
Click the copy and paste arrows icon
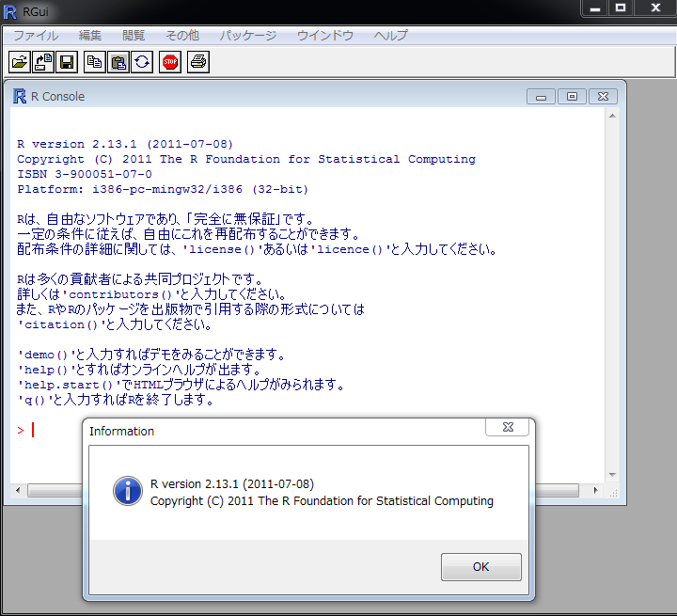(142, 62)
